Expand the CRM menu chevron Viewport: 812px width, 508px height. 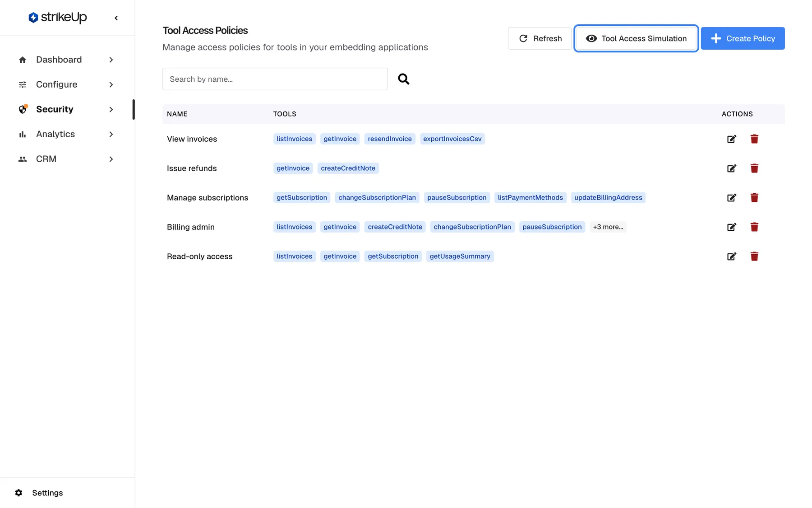click(x=111, y=159)
